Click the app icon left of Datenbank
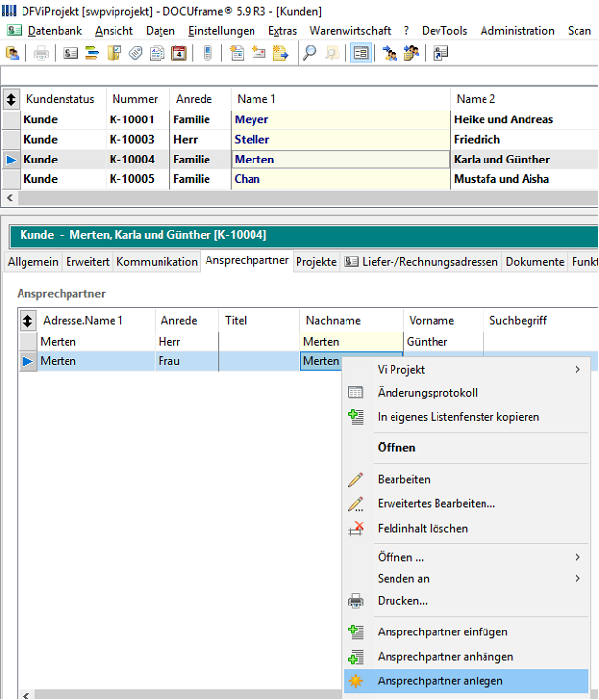This screenshot has height=700, width=599. 14,30
